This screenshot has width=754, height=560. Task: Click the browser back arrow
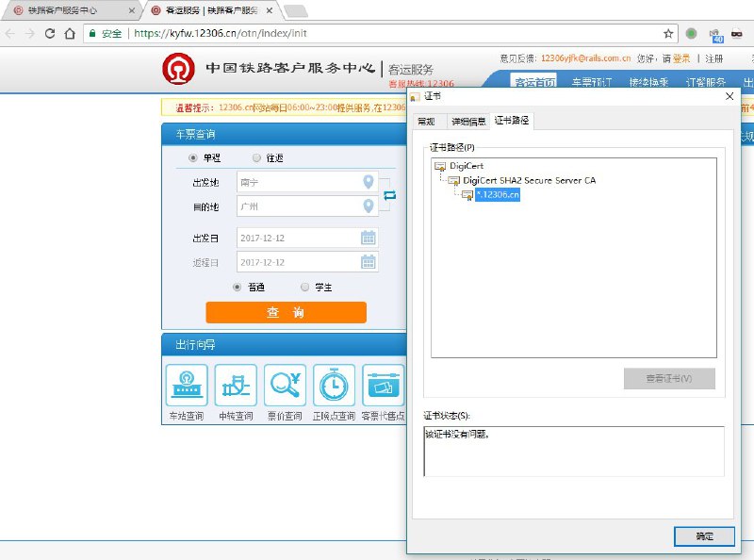pos(10,33)
